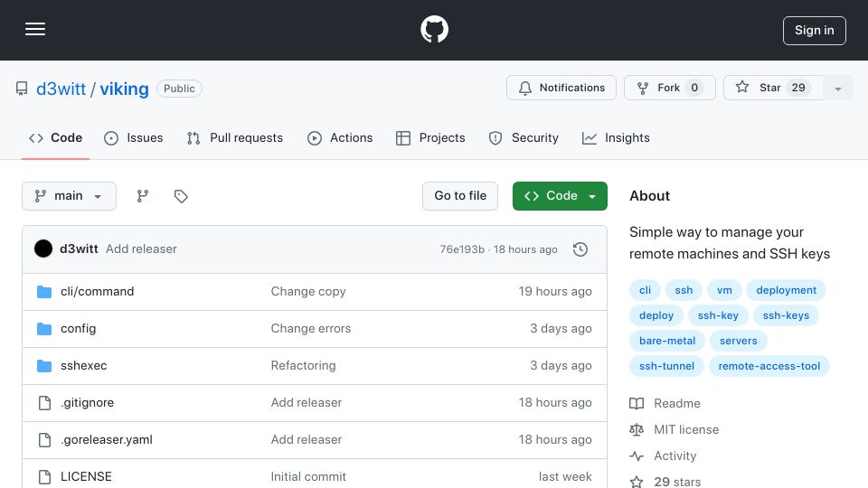Click the ssh-tunnel topic tag

pos(666,366)
